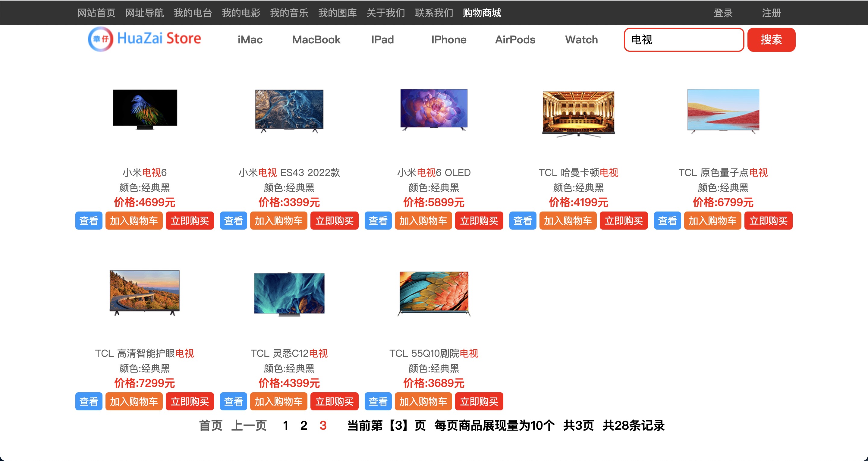868x461 pixels.
Task: Open the TCL 灵悉C12电视 image
Action: (289, 293)
